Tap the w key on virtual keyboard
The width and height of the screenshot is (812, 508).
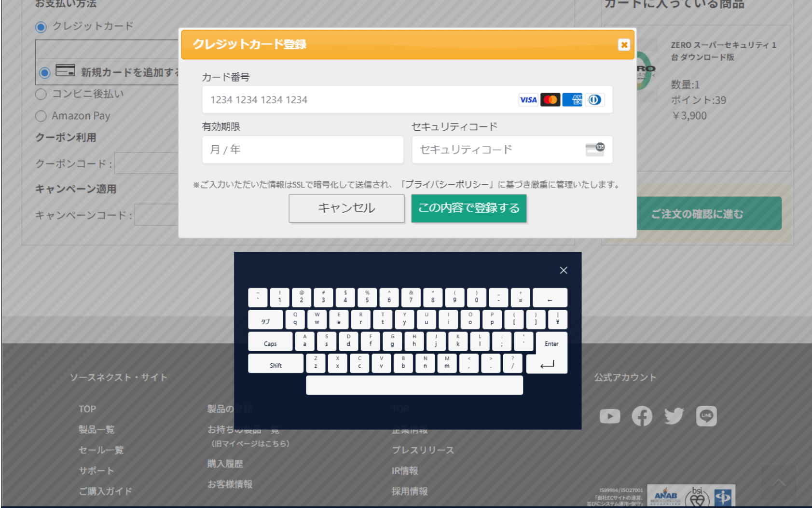click(x=317, y=319)
